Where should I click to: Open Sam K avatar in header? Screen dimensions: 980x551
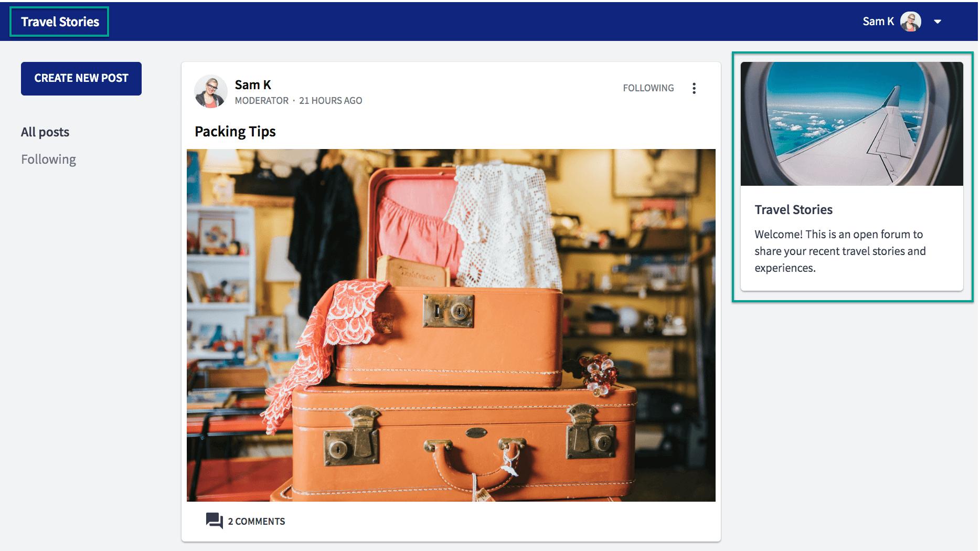(x=911, y=22)
